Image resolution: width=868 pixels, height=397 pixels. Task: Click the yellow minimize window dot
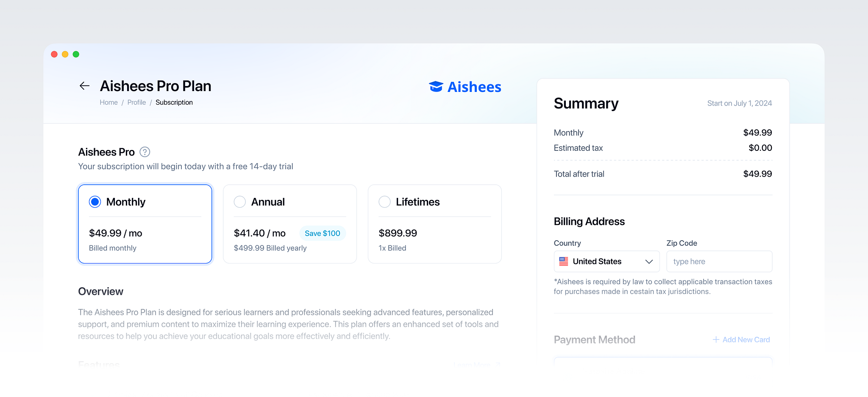coord(65,54)
